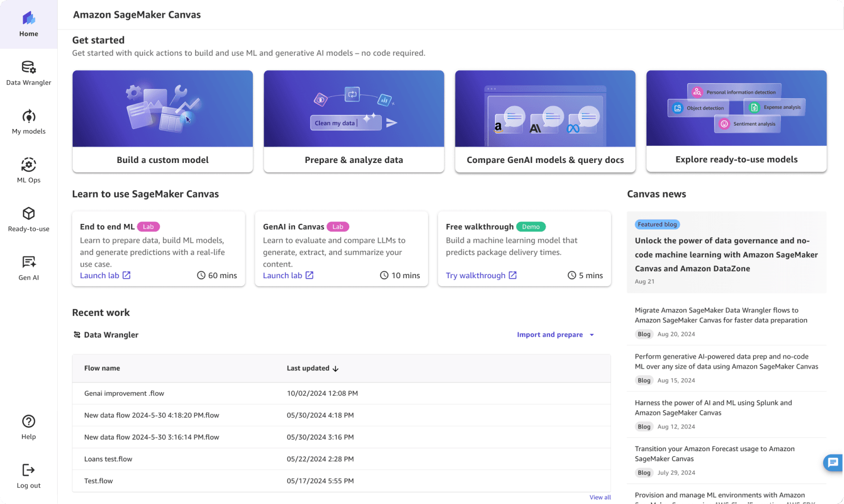
Task: Click the Flow name column header
Action: 102,368
